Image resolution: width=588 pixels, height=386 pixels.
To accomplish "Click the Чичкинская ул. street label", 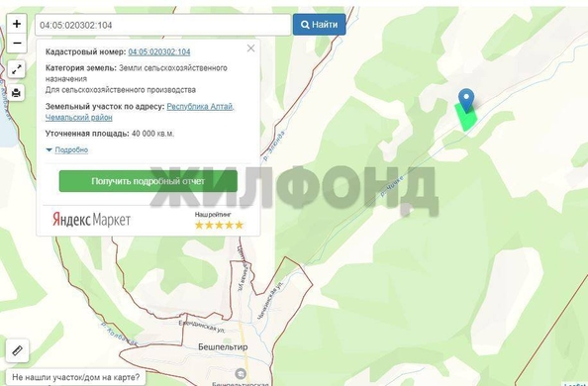I will tap(271, 302).
